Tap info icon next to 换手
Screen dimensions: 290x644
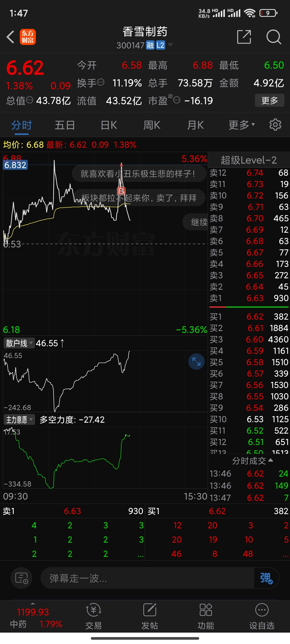click(101, 82)
